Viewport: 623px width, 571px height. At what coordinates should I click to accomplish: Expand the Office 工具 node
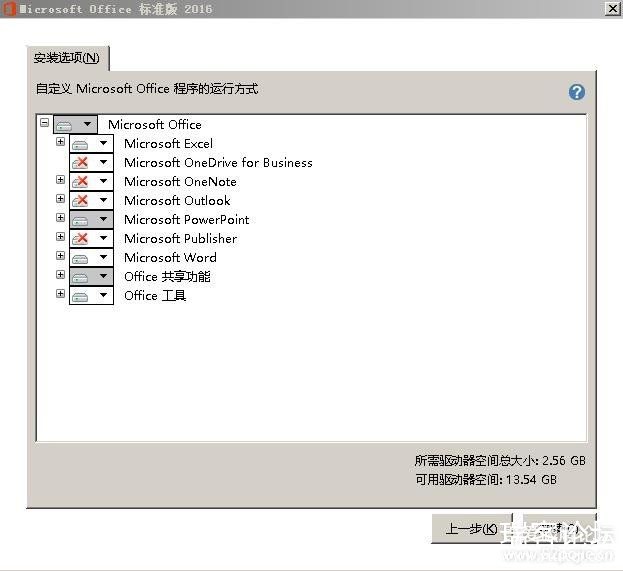point(60,294)
